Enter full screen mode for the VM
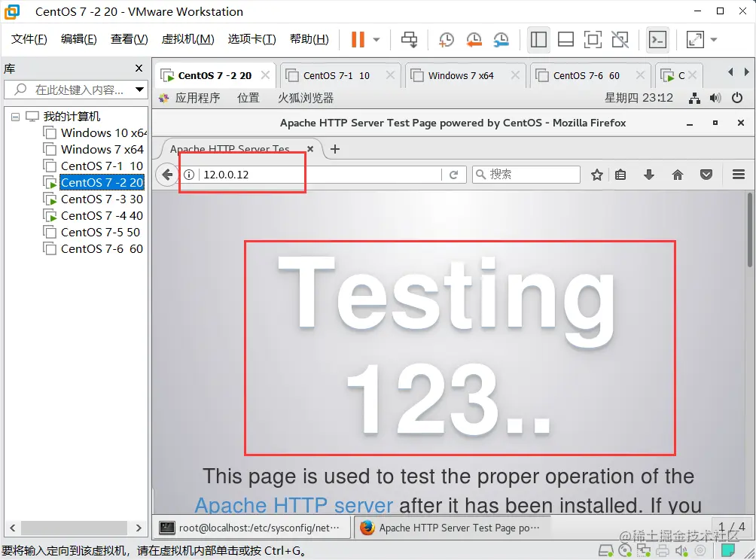Image resolution: width=756 pixels, height=560 pixels. (593, 40)
